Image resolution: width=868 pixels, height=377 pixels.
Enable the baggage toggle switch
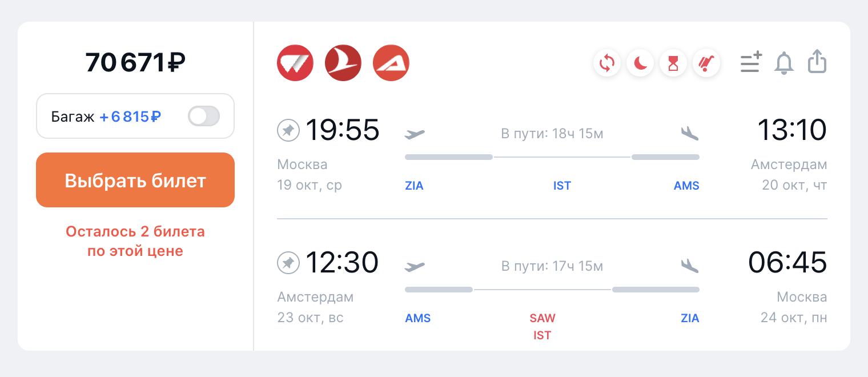[204, 117]
